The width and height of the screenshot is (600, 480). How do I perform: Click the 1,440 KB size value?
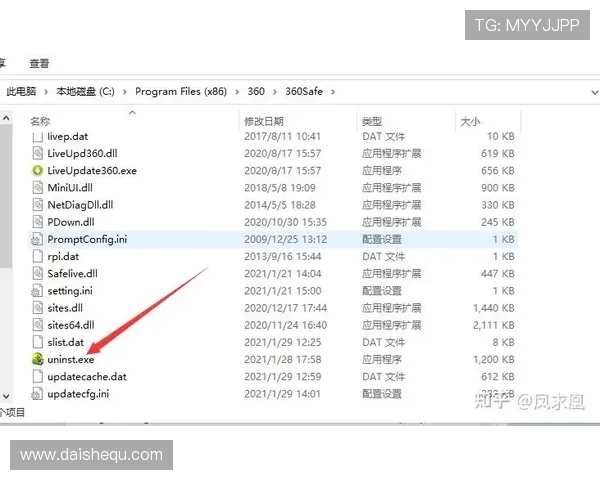tap(494, 308)
